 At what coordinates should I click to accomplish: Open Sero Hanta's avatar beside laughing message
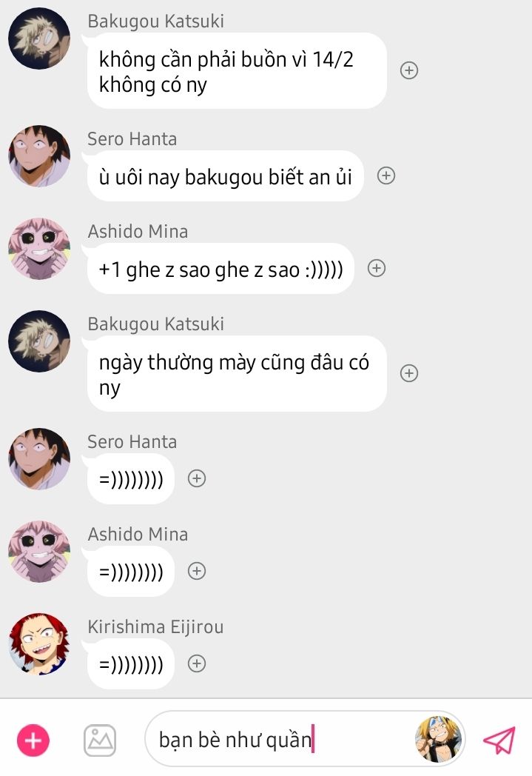coord(39,459)
